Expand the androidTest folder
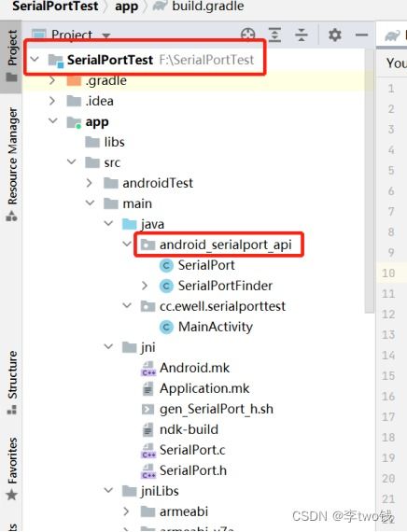Image resolution: width=407 pixels, height=532 pixels. click(90, 183)
